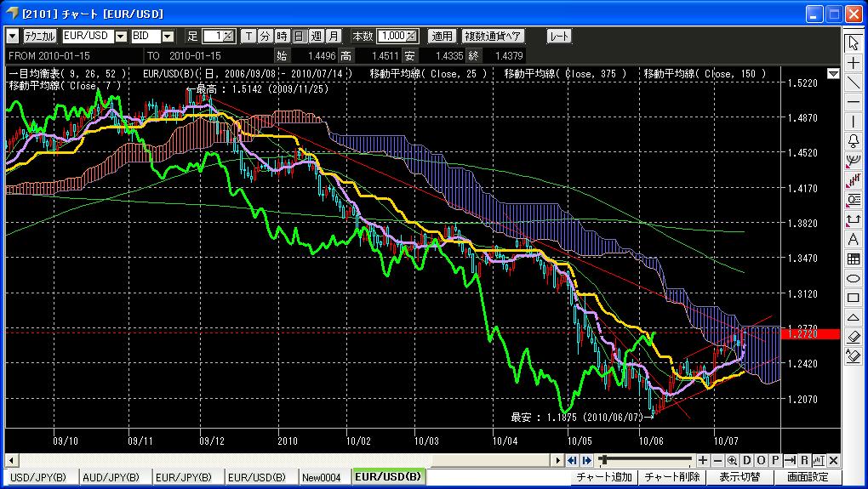Click the 画面設定 button

808,477
